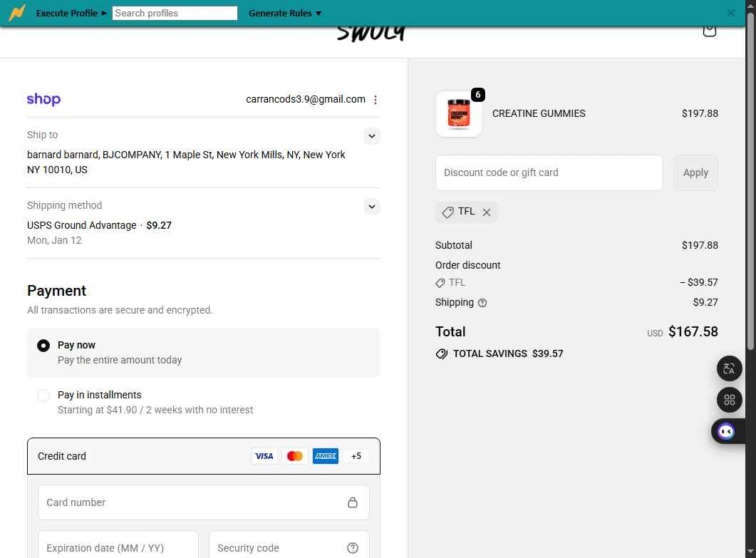Screen dimensions: 756x558
Task: Click the Discount code or gift card field
Action: 549,172
